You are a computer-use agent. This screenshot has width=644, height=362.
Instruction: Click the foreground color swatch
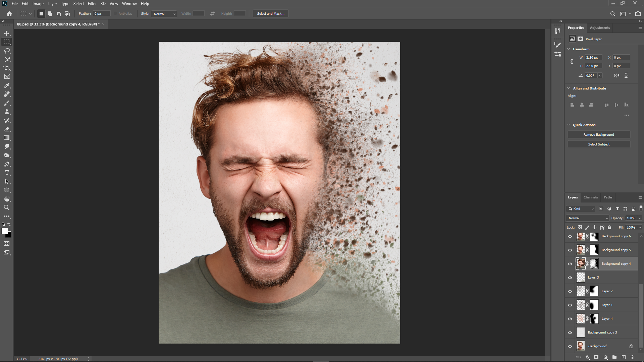coord(4,231)
